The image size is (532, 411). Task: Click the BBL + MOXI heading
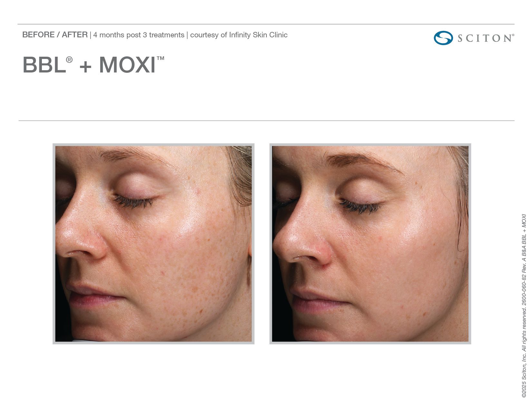click(93, 65)
